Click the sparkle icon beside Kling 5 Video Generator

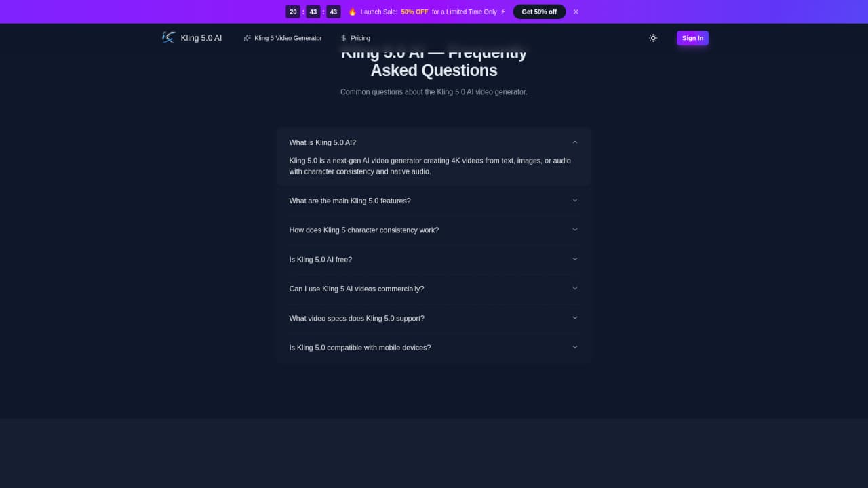(248, 38)
